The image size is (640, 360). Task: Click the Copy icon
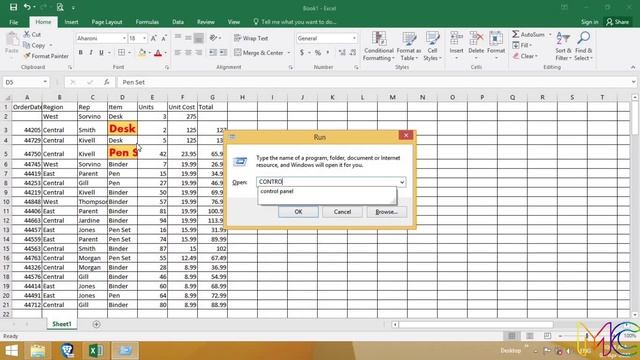point(27,45)
